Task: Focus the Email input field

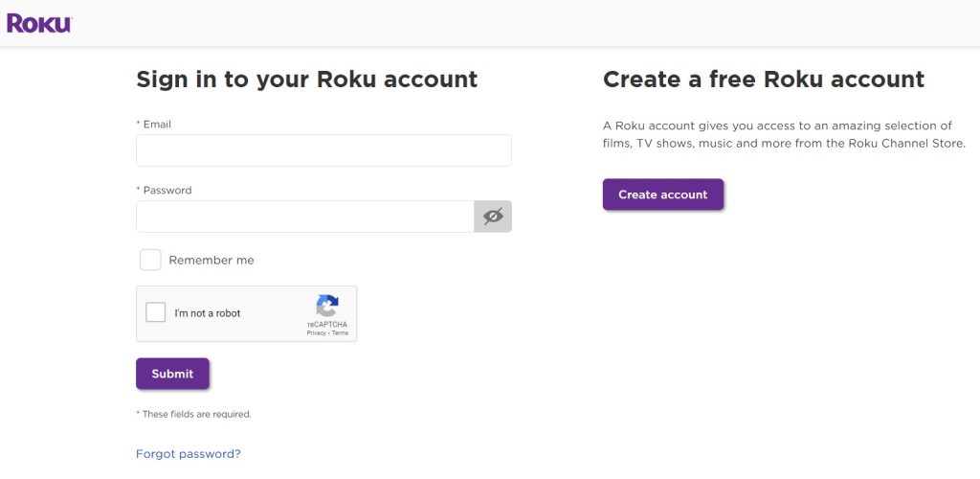Action: 323,150
